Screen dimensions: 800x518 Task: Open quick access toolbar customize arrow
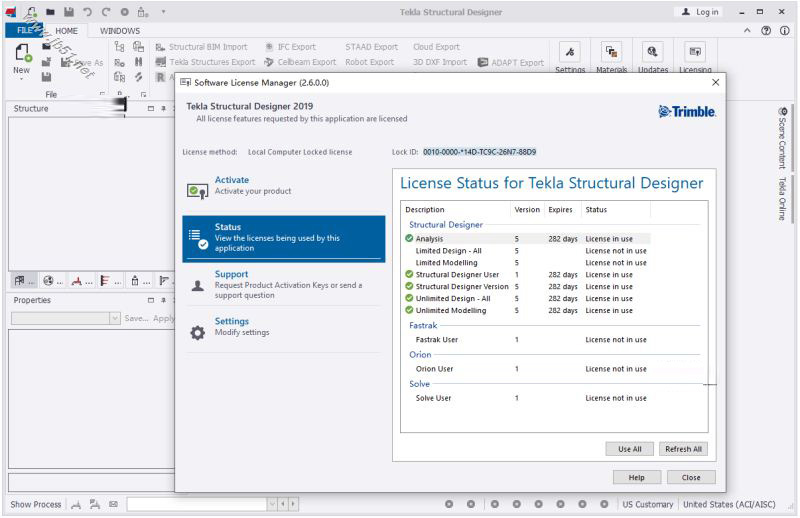coord(163,12)
